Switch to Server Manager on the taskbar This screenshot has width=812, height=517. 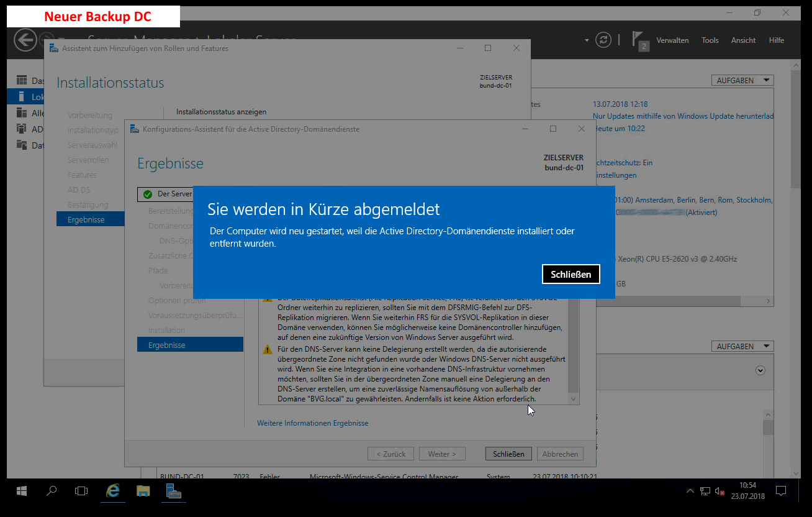(173, 491)
